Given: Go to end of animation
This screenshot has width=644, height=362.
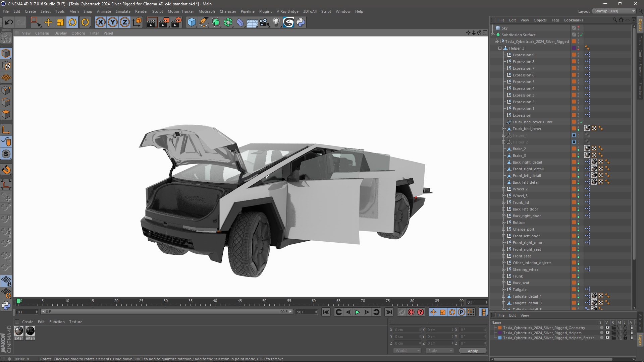Looking at the screenshot, I should click(x=389, y=312).
